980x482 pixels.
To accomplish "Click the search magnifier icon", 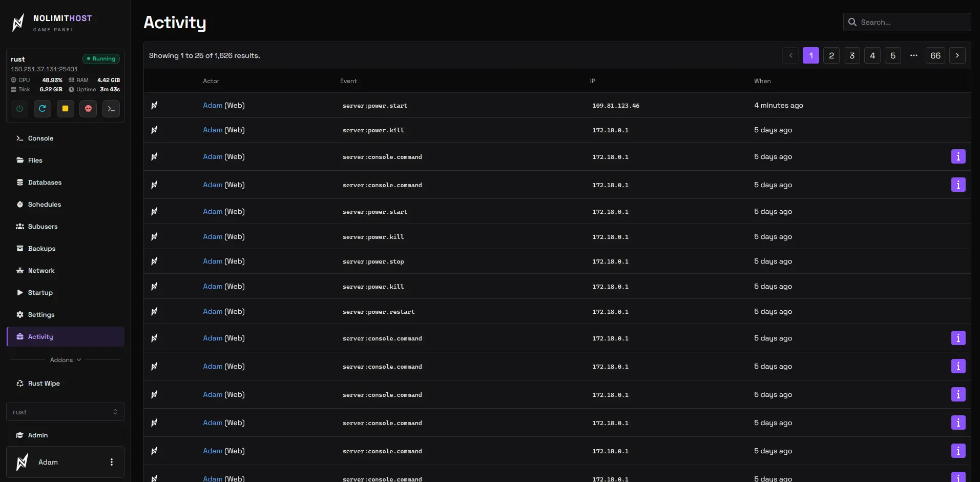I will pyautogui.click(x=852, y=22).
